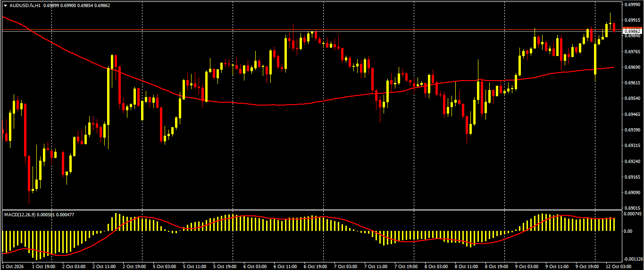Click the MACD(12,26,9) indicator label
The height and width of the screenshot is (270, 644).
coord(19,214)
